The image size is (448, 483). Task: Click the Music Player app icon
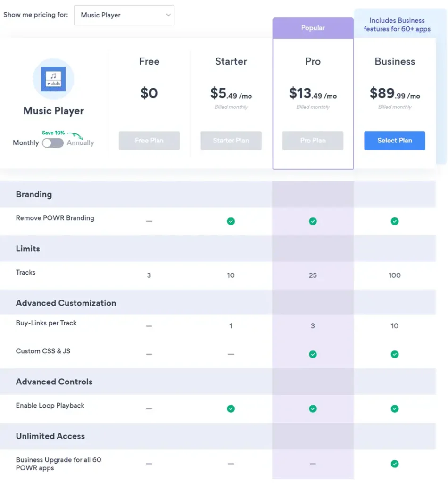coord(53,79)
